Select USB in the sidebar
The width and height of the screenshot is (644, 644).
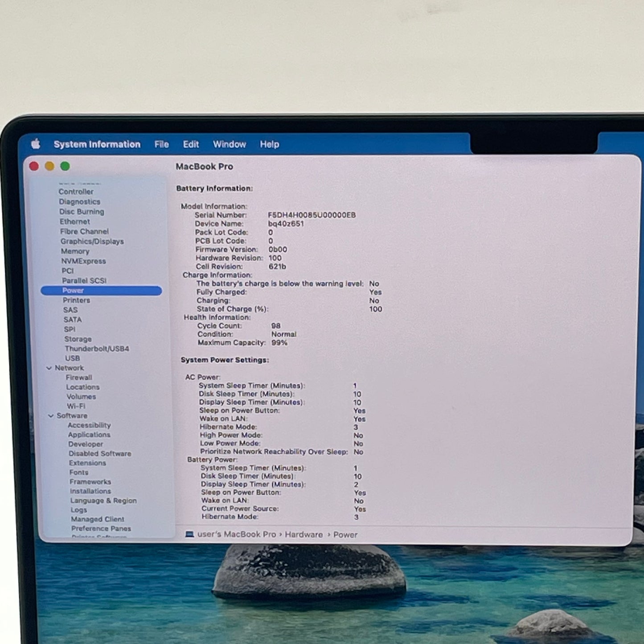coord(73,358)
